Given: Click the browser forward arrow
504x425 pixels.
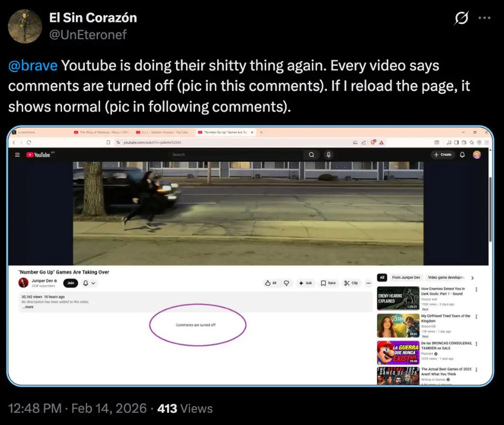Looking at the screenshot, I should point(21,142).
